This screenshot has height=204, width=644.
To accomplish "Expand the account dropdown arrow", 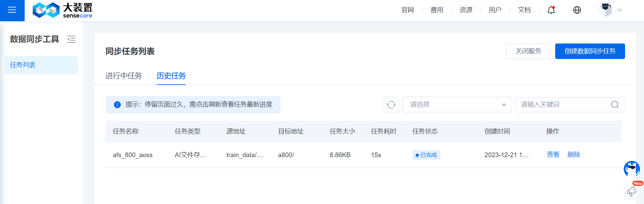I will pyautogui.click(x=619, y=10).
